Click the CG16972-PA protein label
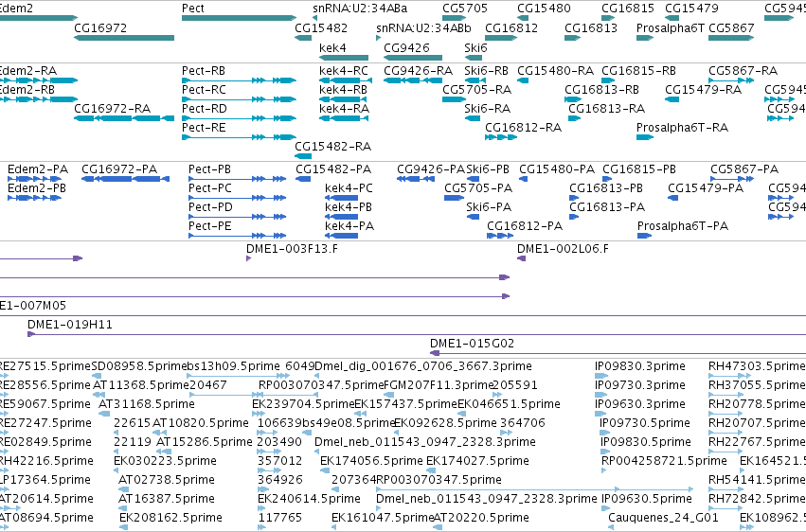Image resolution: width=806 pixels, height=532 pixels. [x=119, y=168]
